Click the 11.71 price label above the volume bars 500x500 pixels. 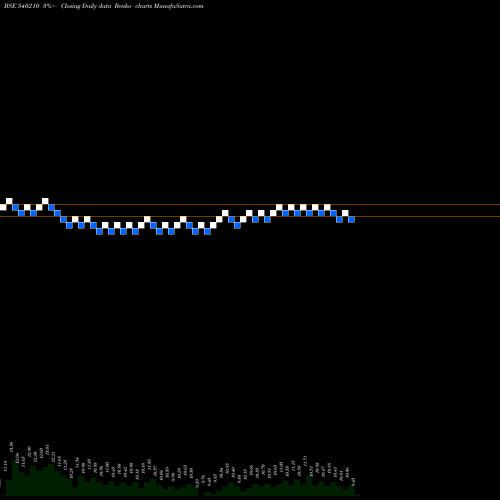(x=305, y=461)
